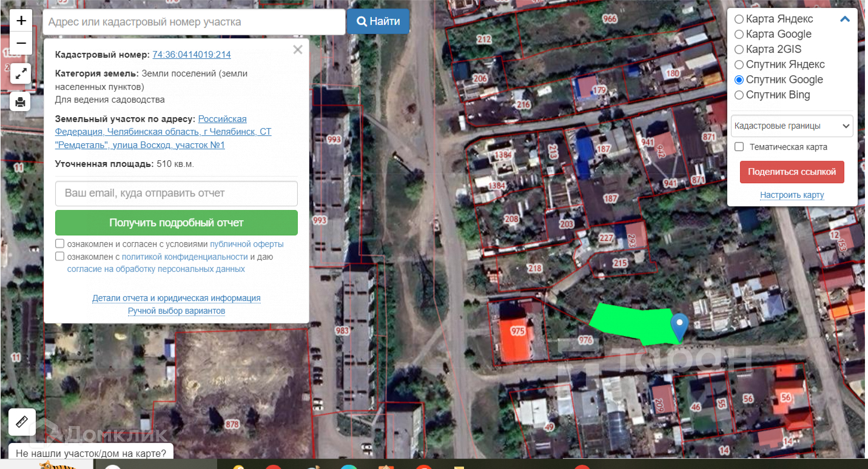Open the Кадастровые границы dropdown
The image size is (868, 469).
click(792, 126)
